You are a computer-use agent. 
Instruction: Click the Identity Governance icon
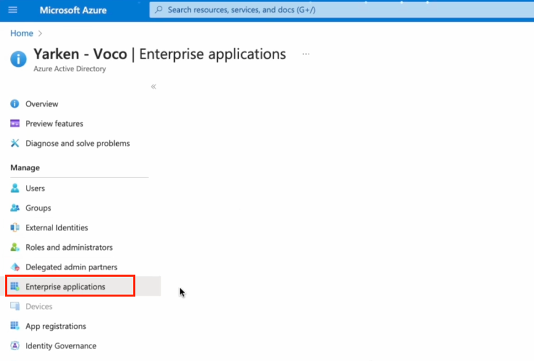click(x=15, y=346)
